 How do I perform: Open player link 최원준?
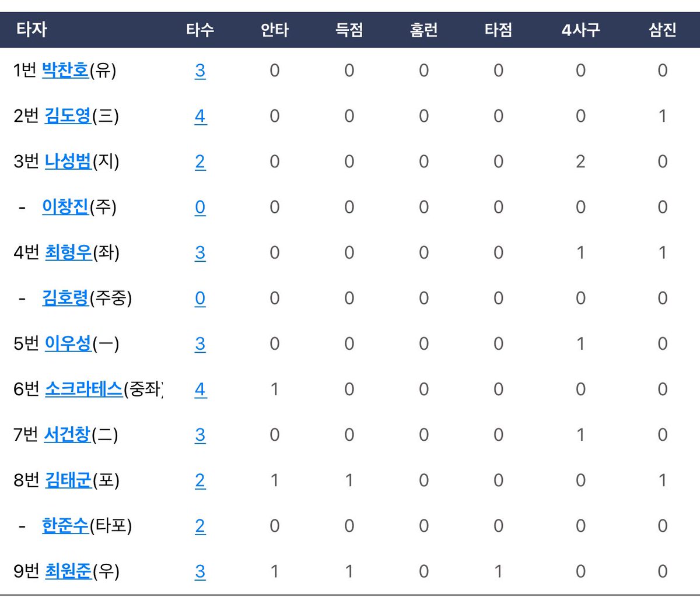tap(68, 571)
